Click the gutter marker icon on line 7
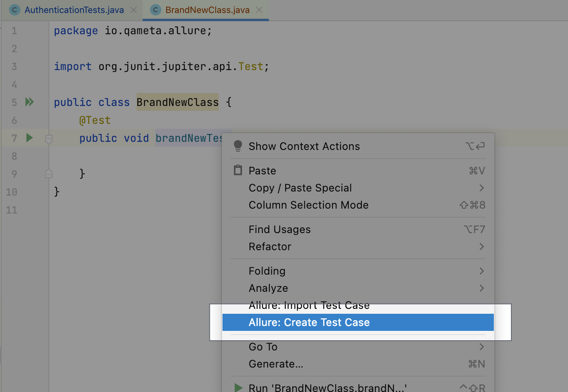Viewport: 568px width, 392px height. (48, 139)
